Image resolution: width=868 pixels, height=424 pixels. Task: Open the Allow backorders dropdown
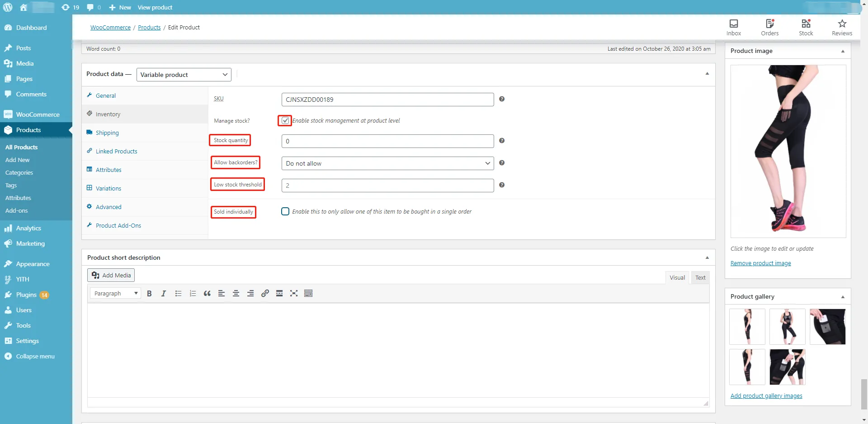coord(387,163)
